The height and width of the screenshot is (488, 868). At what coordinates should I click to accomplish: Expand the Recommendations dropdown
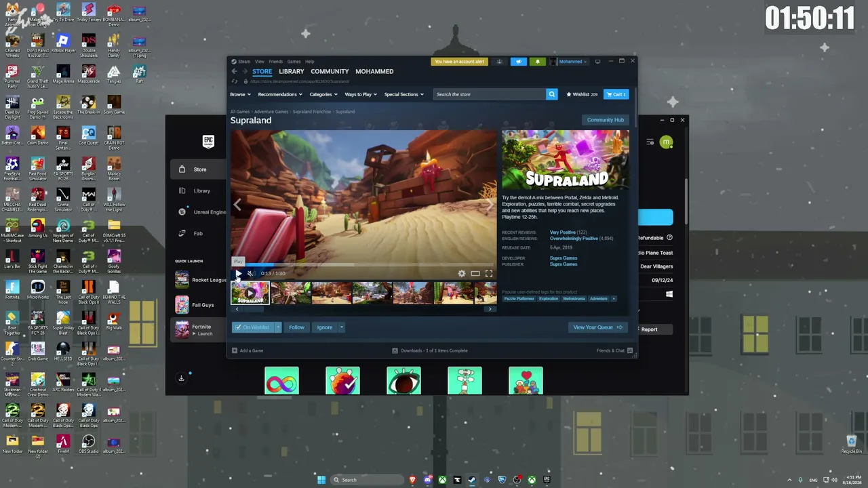280,94
